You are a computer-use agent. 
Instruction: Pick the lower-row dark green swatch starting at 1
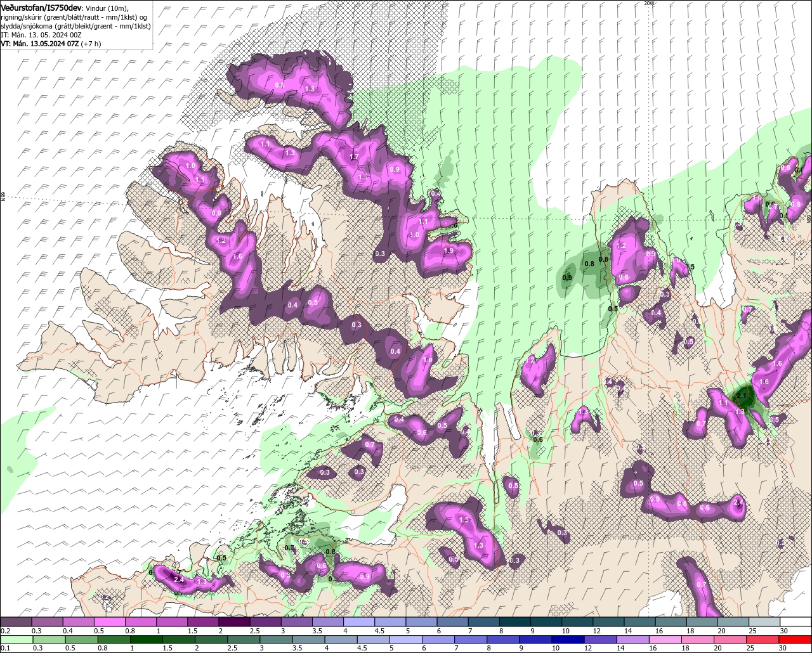146,640
